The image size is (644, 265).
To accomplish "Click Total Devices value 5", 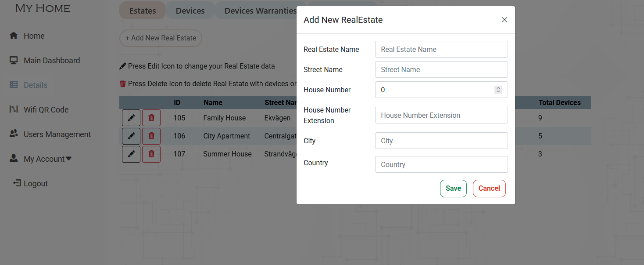I will 540,136.
